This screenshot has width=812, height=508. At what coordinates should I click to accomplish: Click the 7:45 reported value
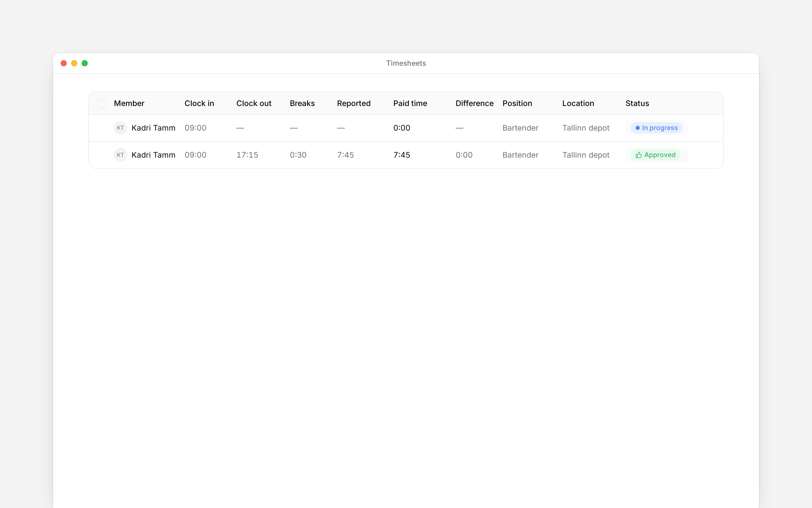point(345,155)
